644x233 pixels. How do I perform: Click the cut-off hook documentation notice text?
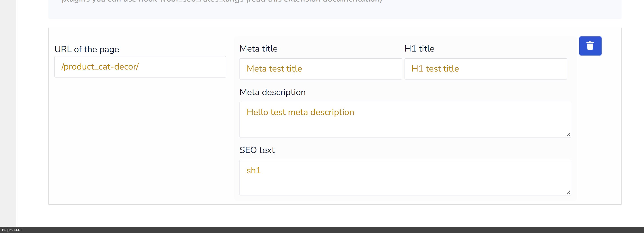(x=221, y=1)
